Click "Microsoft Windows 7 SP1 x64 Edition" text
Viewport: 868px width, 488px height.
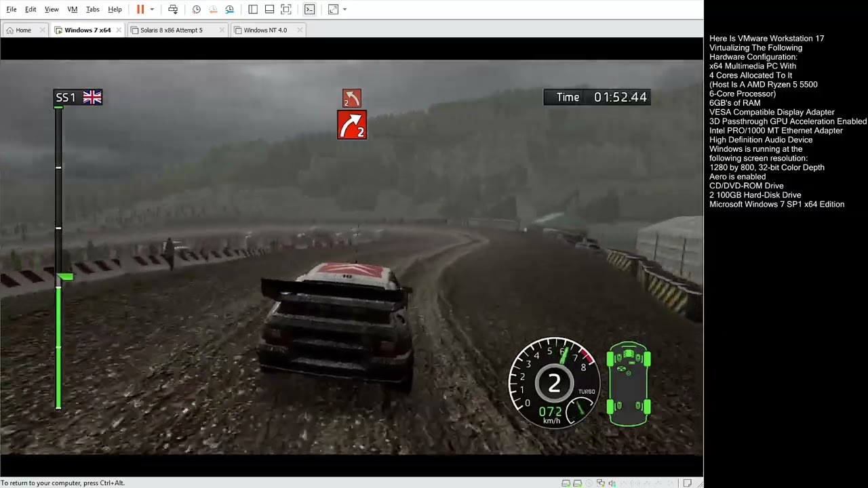[776, 204]
